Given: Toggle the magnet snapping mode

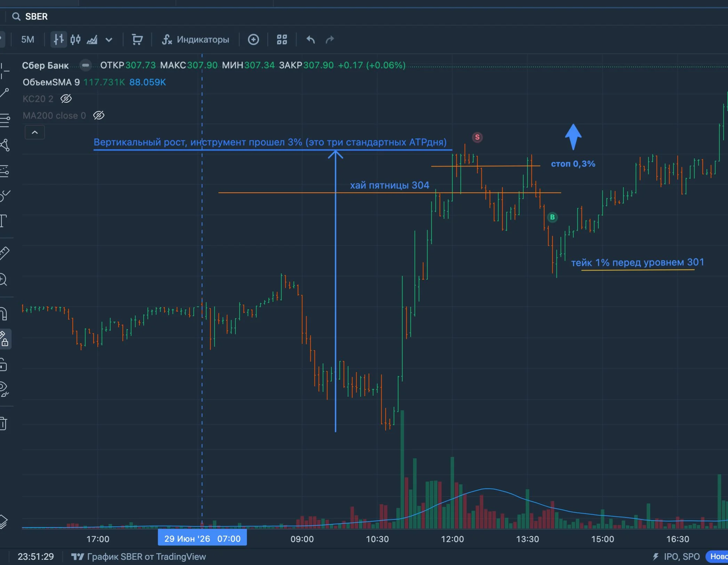Looking at the screenshot, I should pos(3,314).
